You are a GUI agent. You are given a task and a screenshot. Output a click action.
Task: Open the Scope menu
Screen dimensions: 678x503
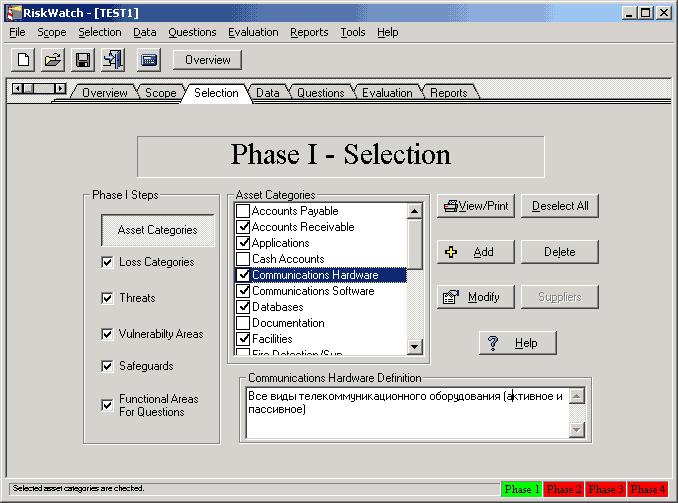[51, 32]
